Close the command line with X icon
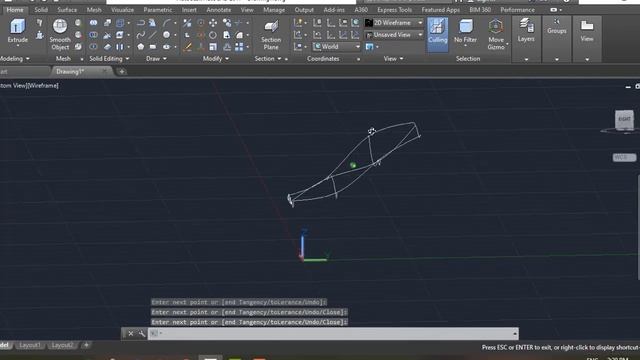The width and height of the screenshot is (640, 360). click(131, 333)
